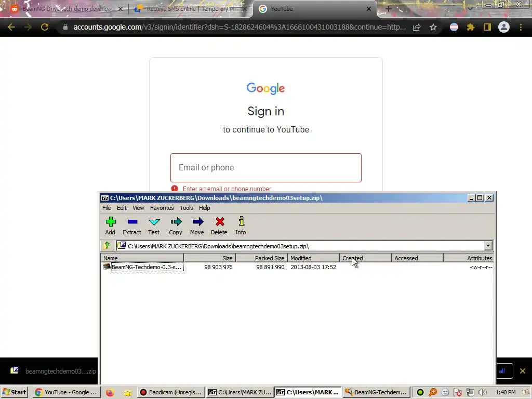This screenshot has height=399, width=532.
Task: Switch to the first 7-Zip C:\Users\MARK ZU taskbar button
Action: (240, 392)
